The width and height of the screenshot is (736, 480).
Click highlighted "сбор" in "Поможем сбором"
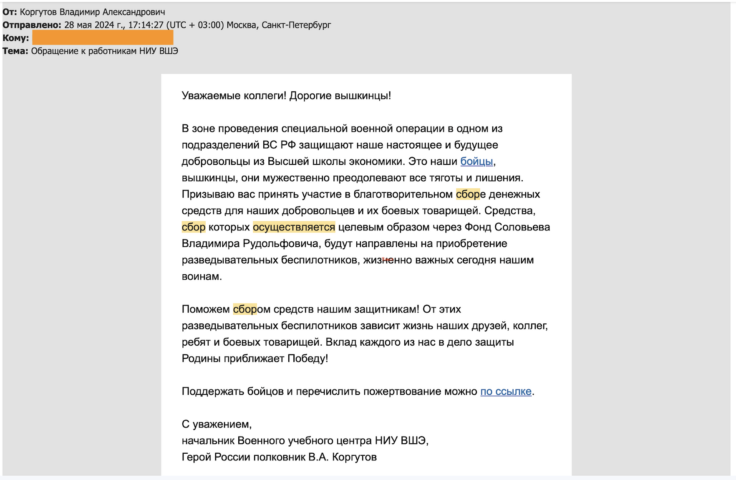click(245, 309)
